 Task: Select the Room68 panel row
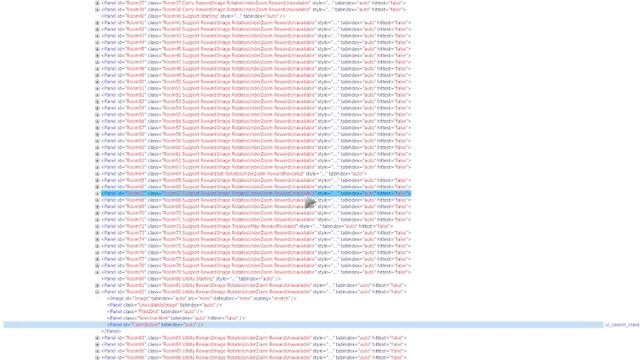click(x=256, y=200)
